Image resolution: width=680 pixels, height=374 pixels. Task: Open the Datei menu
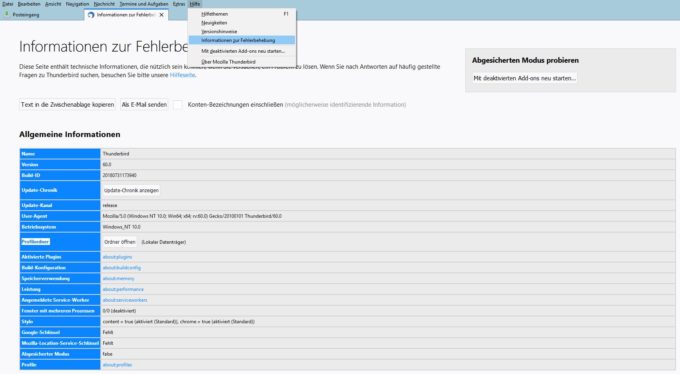tap(8, 4)
